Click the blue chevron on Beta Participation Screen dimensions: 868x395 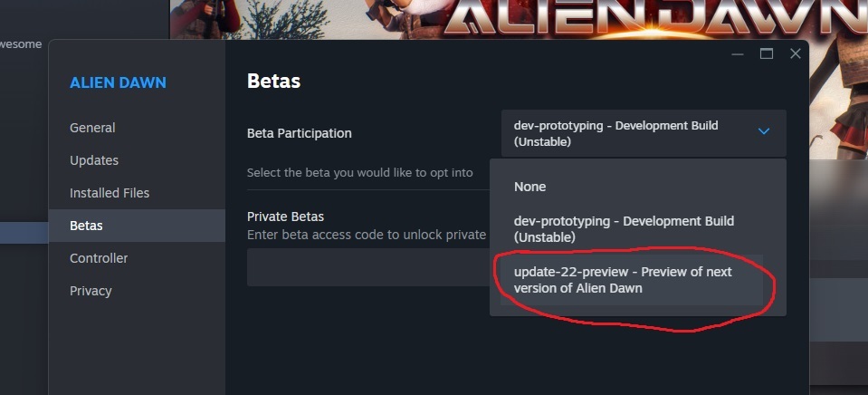pyautogui.click(x=763, y=132)
